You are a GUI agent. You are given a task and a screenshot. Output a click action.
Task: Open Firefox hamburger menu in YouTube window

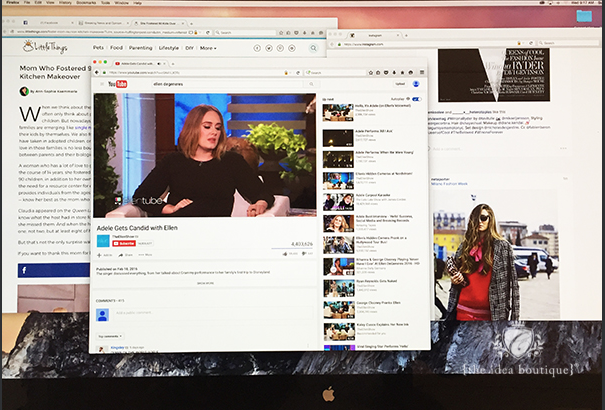(x=422, y=73)
